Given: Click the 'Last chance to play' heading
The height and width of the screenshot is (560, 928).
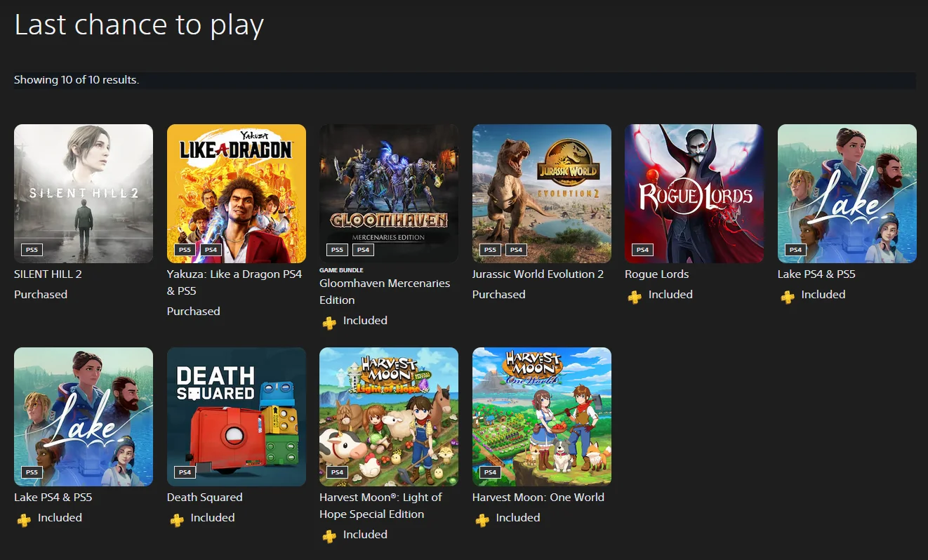Looking at the screenshot, I should pyautogui.click(x=139, y=25).
